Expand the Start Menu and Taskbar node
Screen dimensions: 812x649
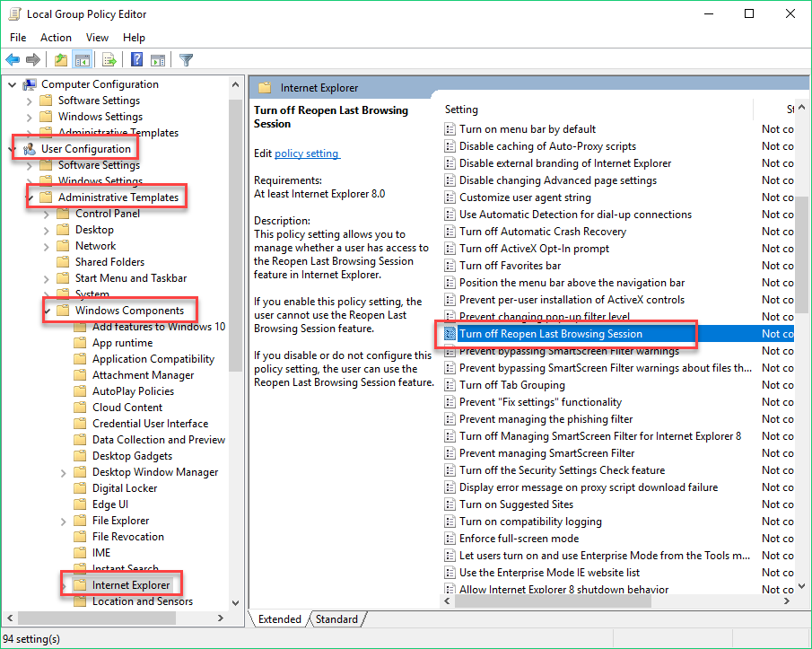47,278
